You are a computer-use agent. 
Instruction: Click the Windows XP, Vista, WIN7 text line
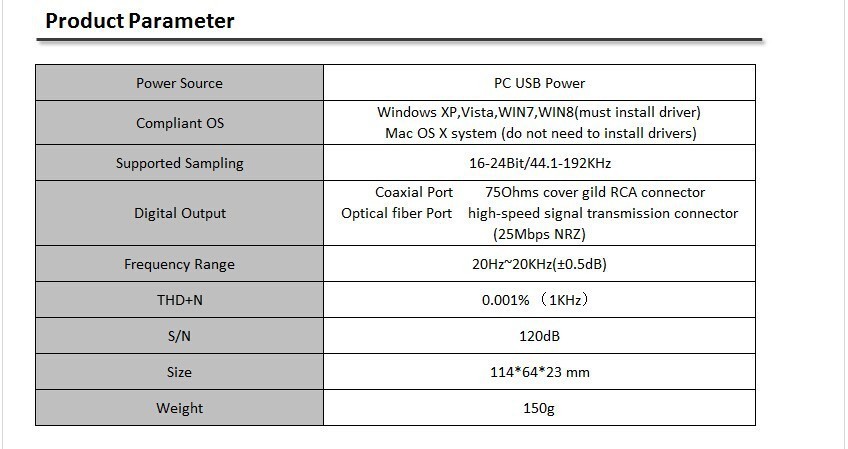[539, 113]
